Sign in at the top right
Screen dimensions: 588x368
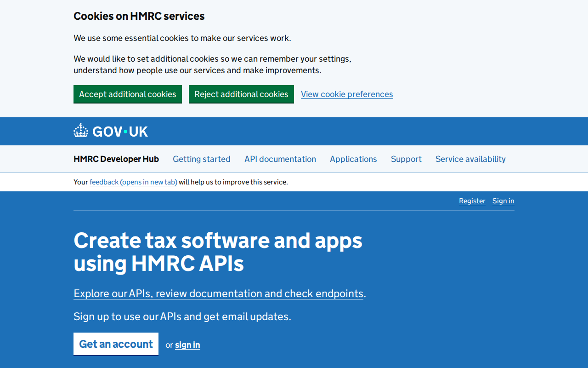(503, 201)
